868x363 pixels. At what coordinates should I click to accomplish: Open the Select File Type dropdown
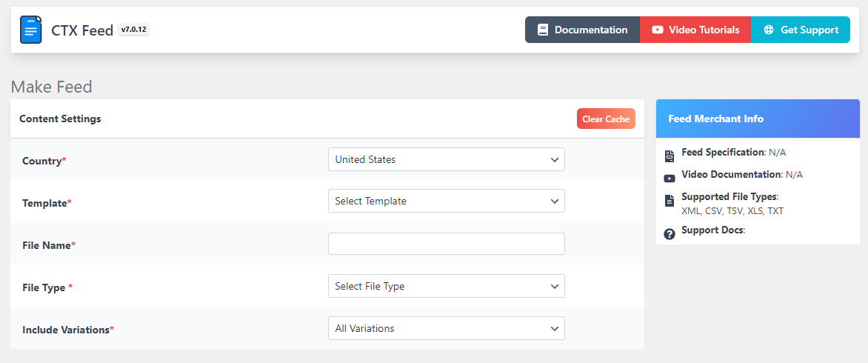pyautogui.click(x=446, y=286)
